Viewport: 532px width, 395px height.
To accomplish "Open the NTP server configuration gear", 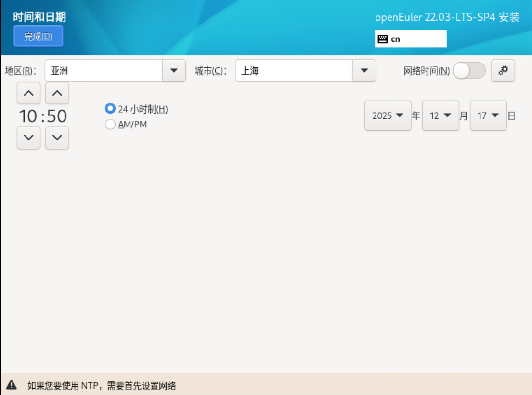I will pos(504,70).
